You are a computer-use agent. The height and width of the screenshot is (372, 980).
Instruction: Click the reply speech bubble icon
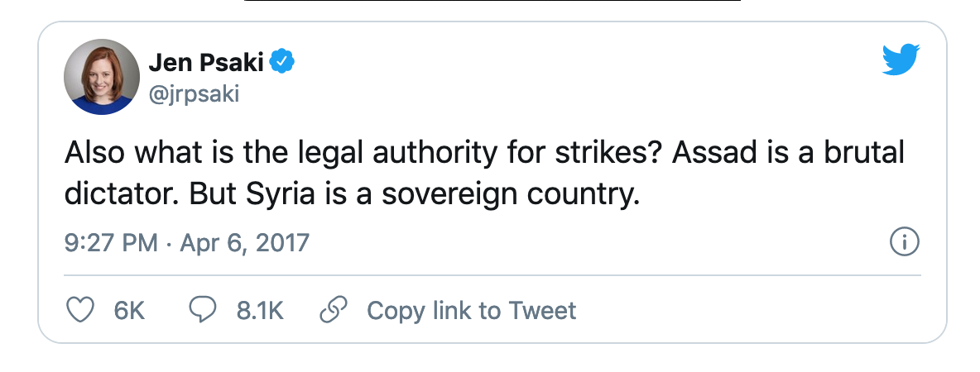(x=203, y=310)
